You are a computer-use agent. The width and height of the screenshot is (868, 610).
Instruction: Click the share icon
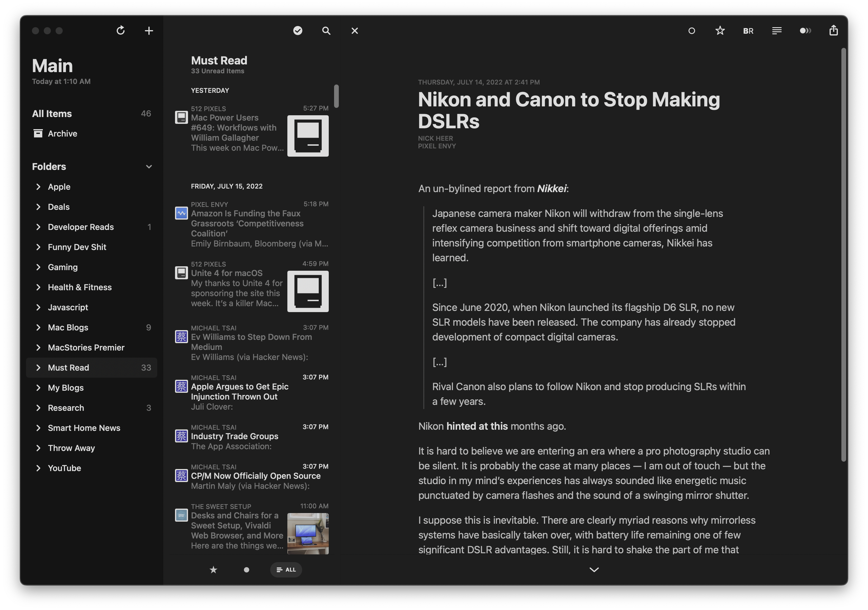point(834,30)
